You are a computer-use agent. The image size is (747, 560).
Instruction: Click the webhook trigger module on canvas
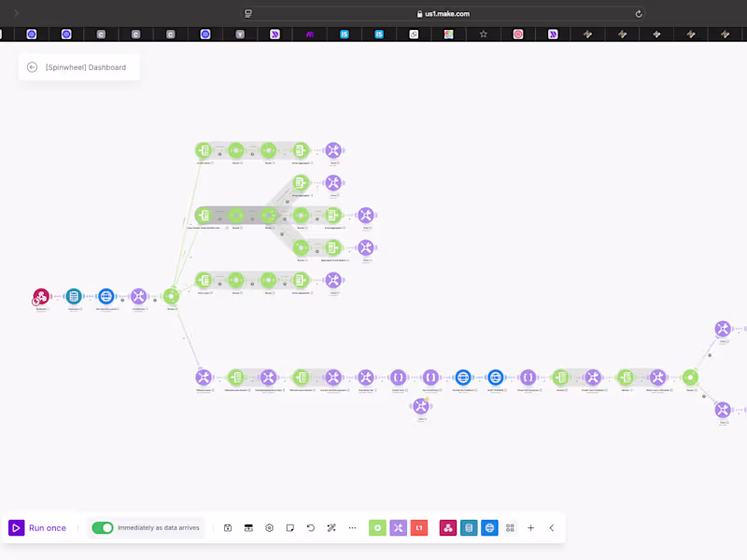(41, 297)
